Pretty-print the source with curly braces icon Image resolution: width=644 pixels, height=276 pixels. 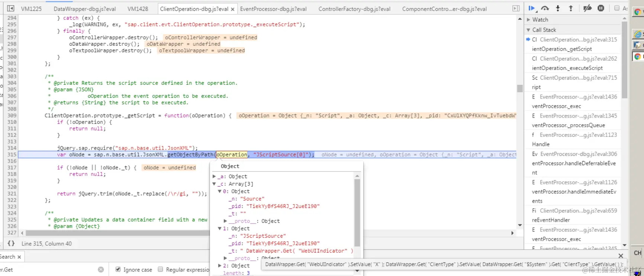tap(11, 243)
